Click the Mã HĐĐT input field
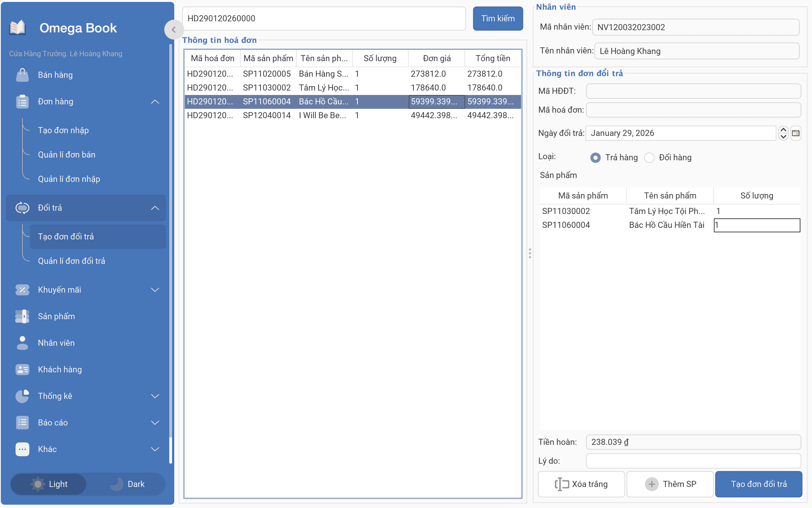Screen dimensions: 812x508 click(x=693, y=91)
